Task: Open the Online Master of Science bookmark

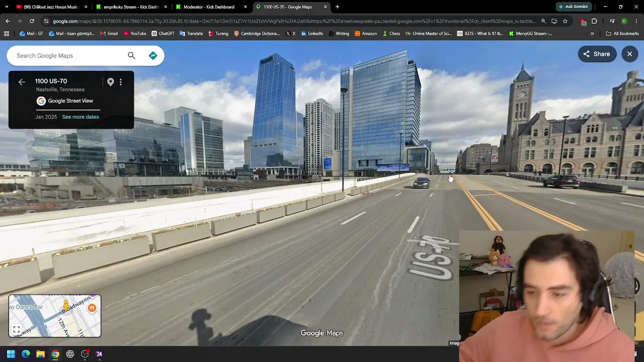Action: point(429,34)
